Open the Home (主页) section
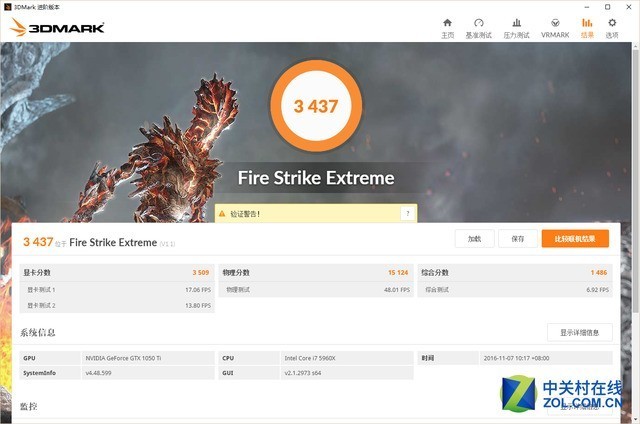640x424 pixels. click(x=447, y=28)
